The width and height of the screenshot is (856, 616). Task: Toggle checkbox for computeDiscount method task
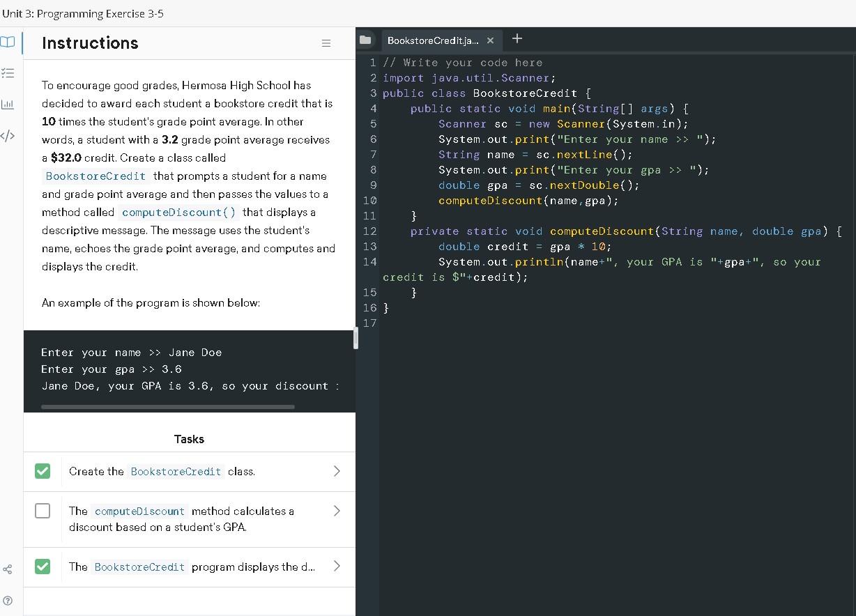43,511
